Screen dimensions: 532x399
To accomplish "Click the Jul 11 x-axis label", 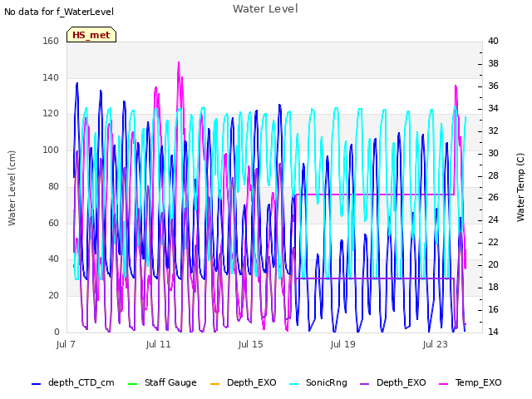I will pos(158,344).
